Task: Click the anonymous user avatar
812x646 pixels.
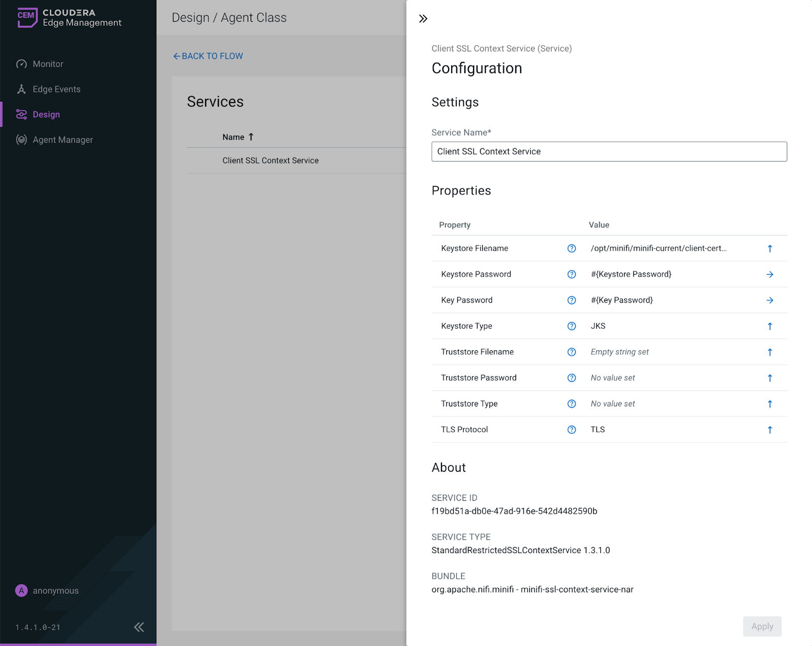Action: coord(21,590)
